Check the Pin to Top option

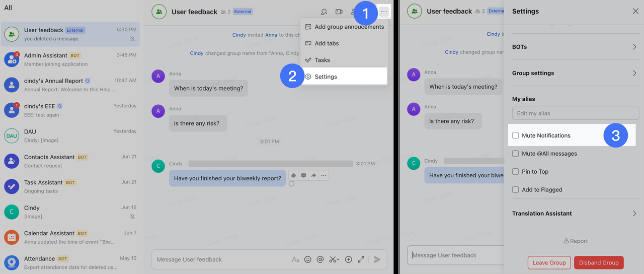point(515,172)
